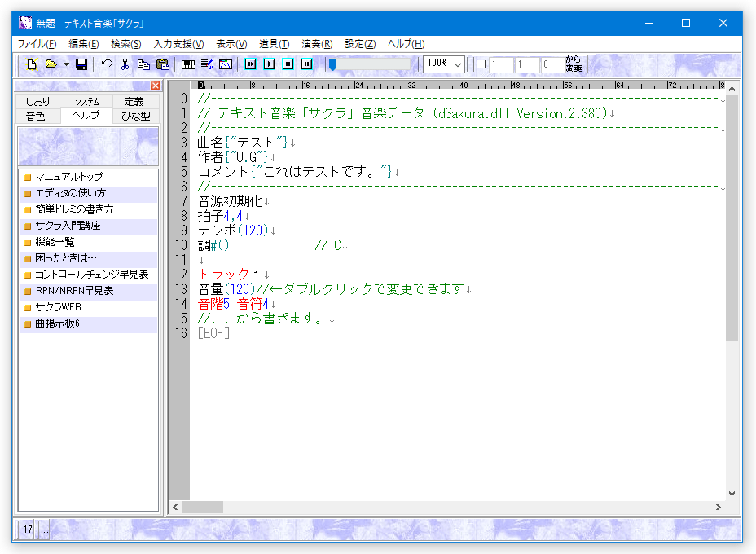Paste from clipboard with the paste icon
The height and width of the screenshot is (554, 756).
(x=162, y=64)
